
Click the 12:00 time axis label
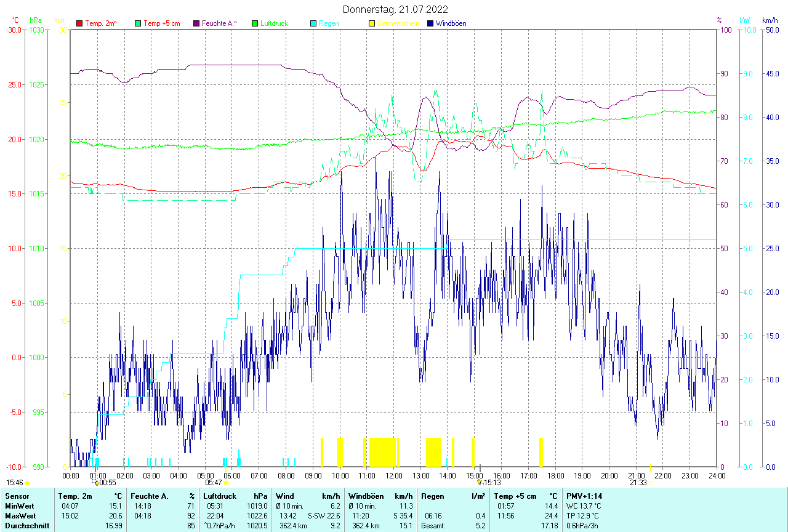394,475
